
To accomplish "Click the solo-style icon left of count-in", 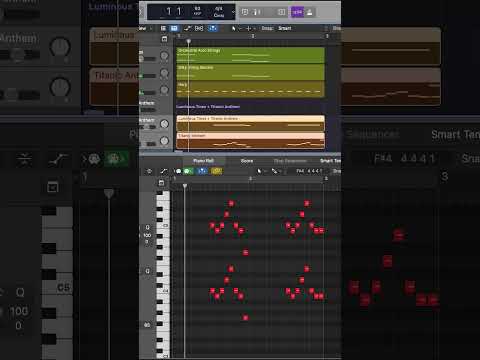I will point(282,12).
